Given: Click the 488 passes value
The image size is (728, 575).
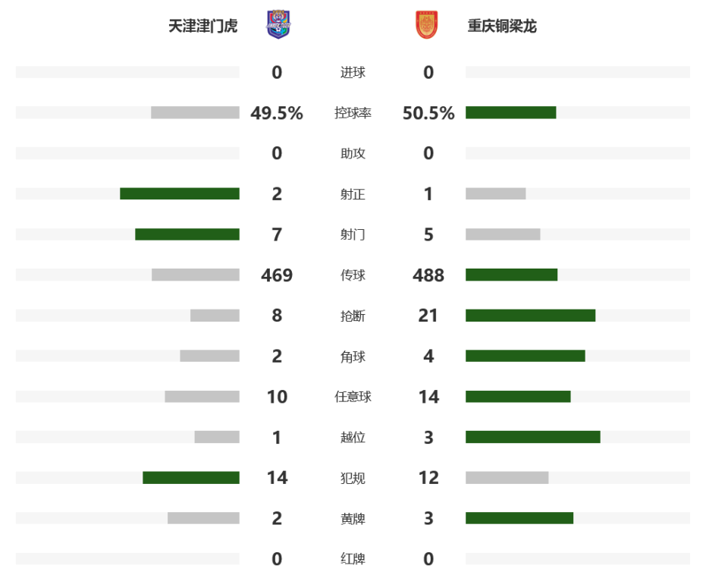Looking at the screenshot, I should point(428,275).
